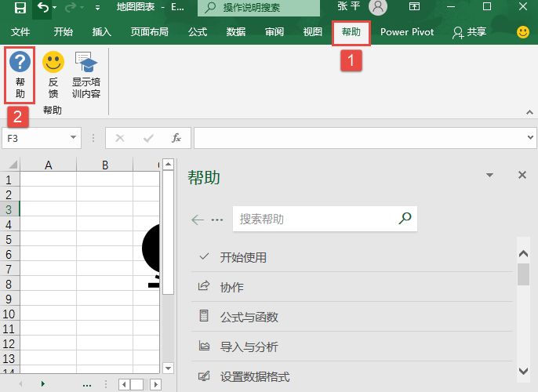
Task: Click the 帮助 question mark ribbon button
Action: click(x=20, y=74)
